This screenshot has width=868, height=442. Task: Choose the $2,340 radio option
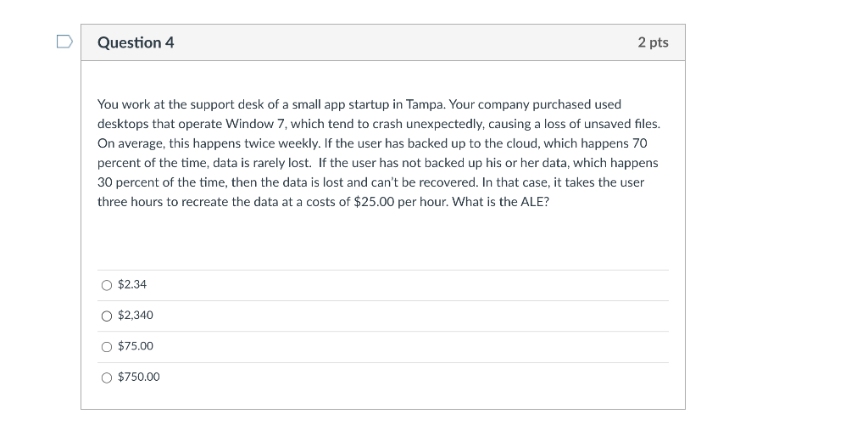tap(106, 316)
